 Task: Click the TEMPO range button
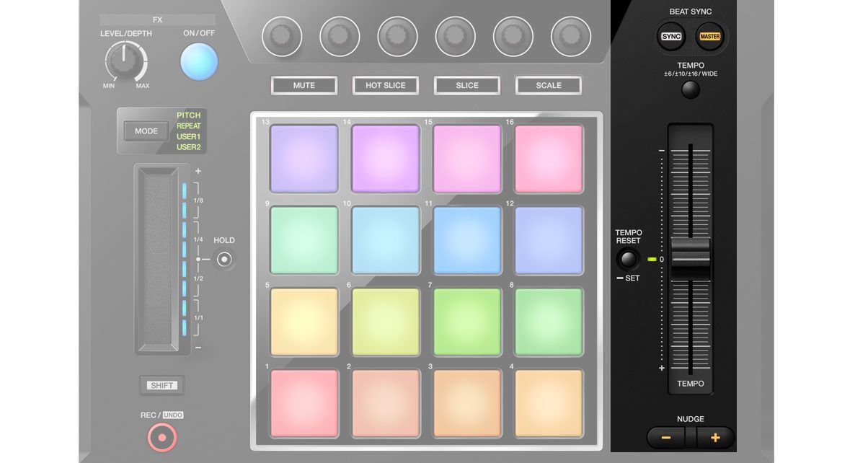(x=691, y=89)
